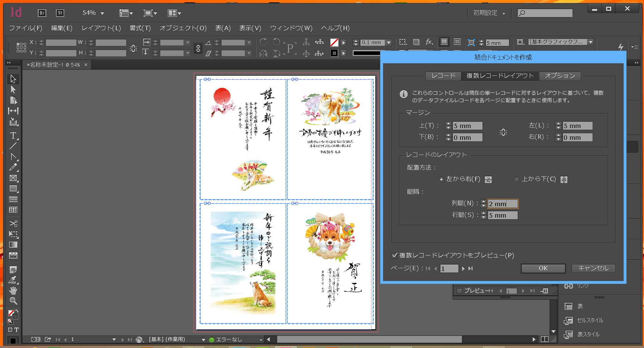This screenshot has height=348, width=644.
Task: Open the 基本グラフィックフレーム object style dropdown
Action: [x=590, y=42]
